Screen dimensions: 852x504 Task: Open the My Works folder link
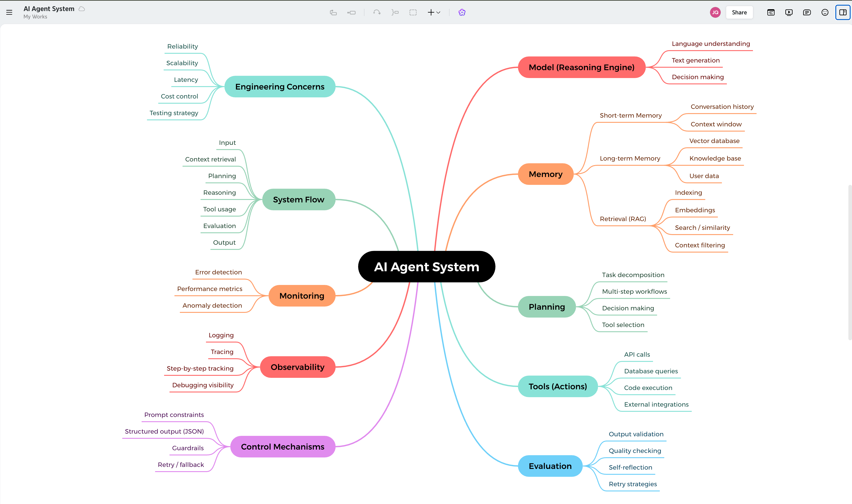(x=35, y=17)
